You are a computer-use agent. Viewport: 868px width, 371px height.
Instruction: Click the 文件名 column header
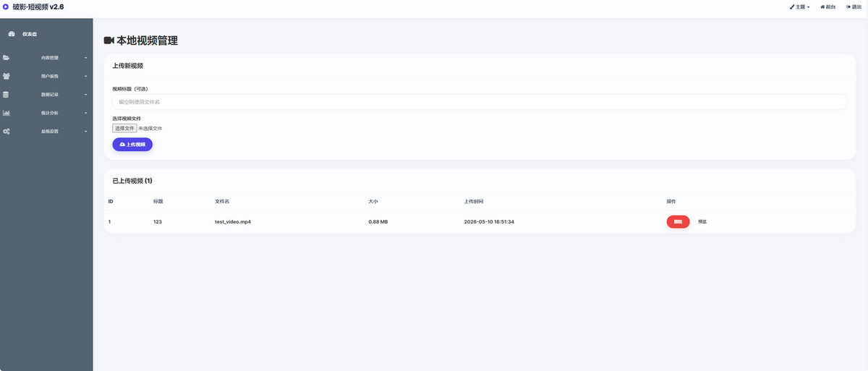tap(222, 201)
